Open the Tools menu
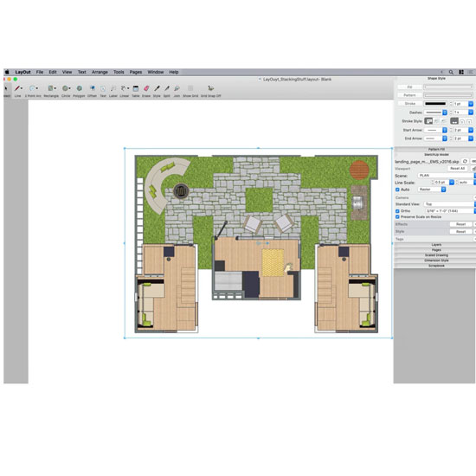 pos(119,72)
